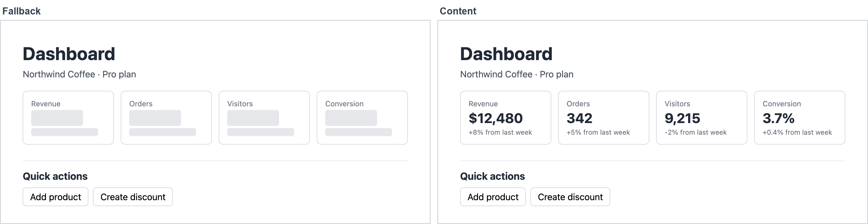Open the Conversion card showing 3.7%
Image resolution: width=868 pixels, height=224 pixels.
click(800, 118)
